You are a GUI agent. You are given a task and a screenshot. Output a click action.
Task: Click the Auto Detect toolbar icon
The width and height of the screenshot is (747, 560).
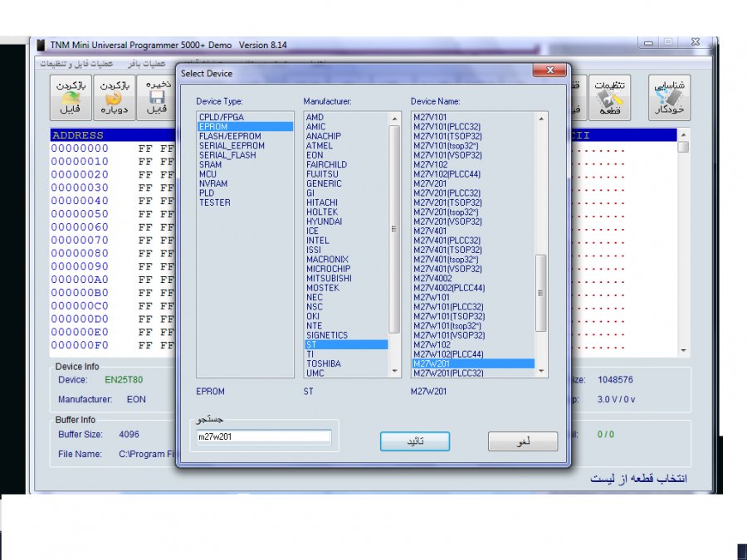click(669, 97)
